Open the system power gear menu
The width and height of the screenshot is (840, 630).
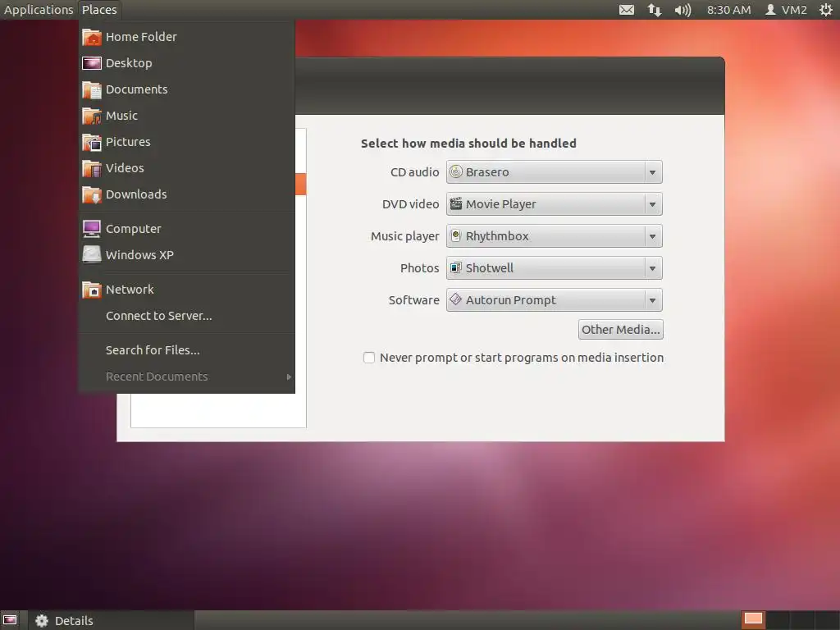[x=826, y=10]
